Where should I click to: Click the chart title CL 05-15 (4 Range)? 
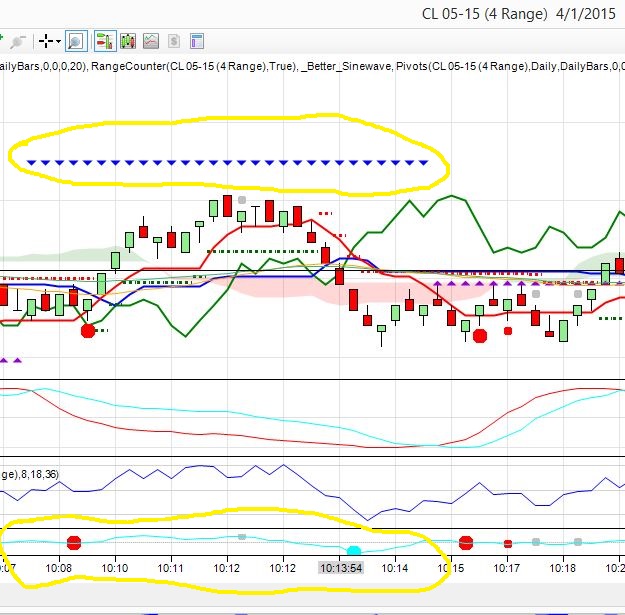click(484, 14)
